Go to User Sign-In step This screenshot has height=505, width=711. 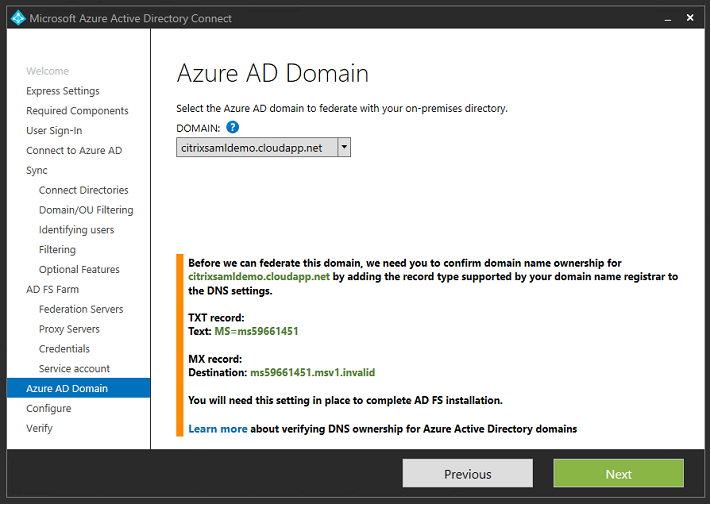click(x=54, y=131)
